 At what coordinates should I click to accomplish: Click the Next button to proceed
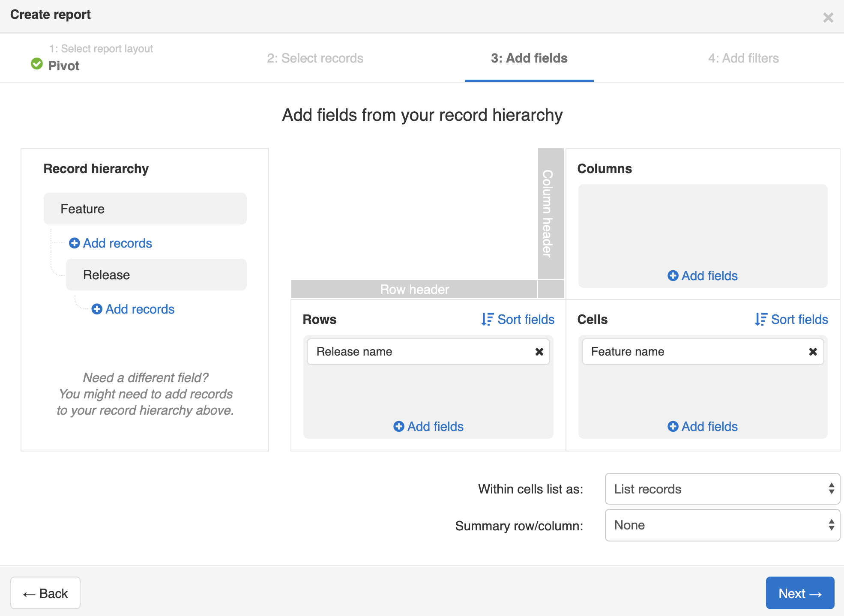pyautogui.click(x=799, y=593)
